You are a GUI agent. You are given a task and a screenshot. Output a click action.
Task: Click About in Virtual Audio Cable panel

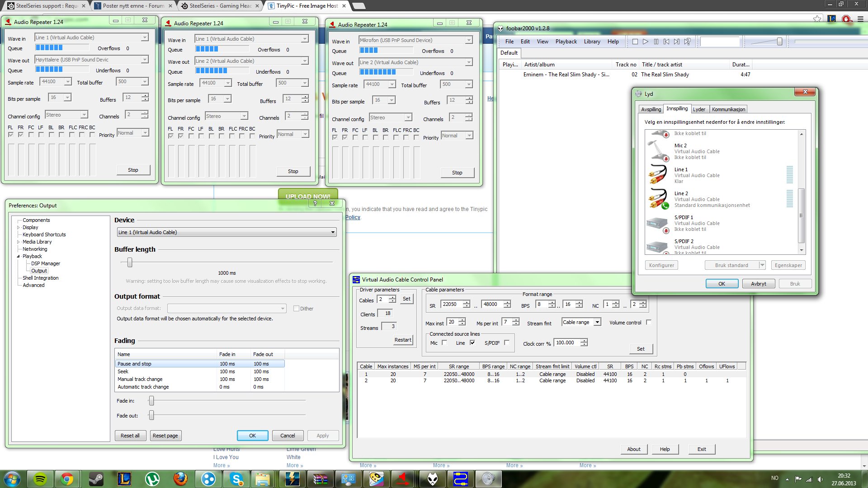pyautogui.click(x=634, y=449)
